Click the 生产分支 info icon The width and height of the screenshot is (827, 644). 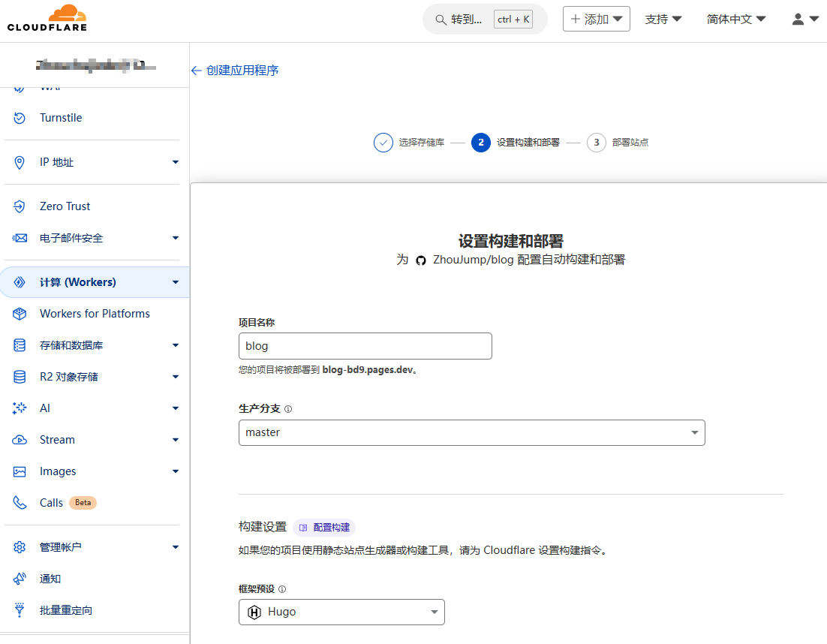[x=288, y=409]
